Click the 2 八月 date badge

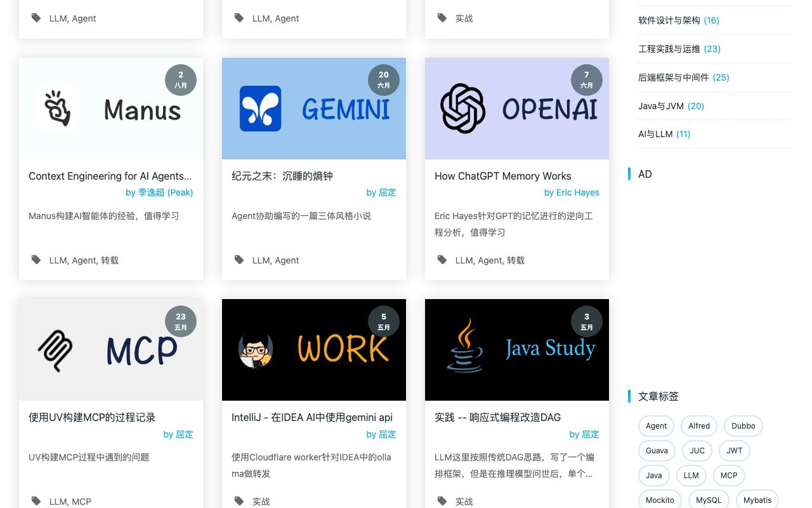[181, 80]
